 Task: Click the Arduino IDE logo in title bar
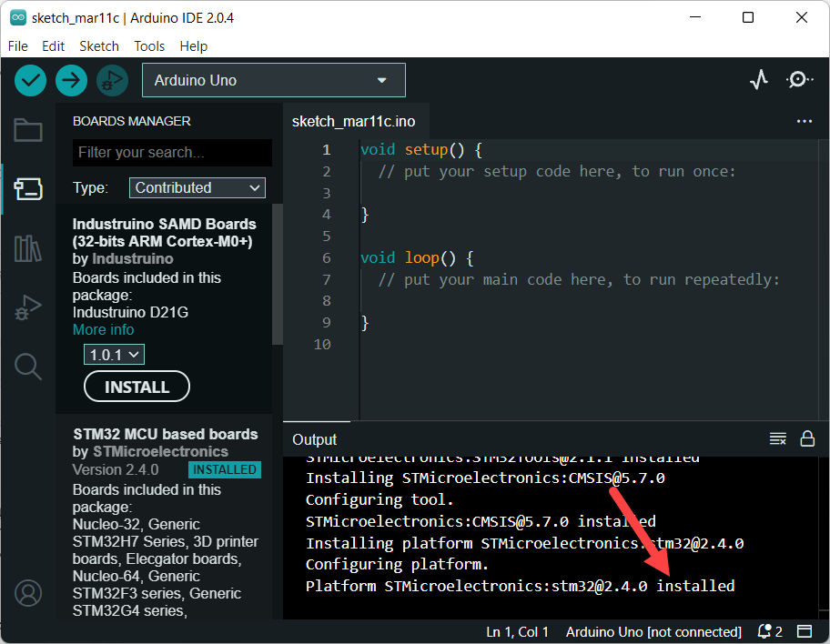click(18, 17)
